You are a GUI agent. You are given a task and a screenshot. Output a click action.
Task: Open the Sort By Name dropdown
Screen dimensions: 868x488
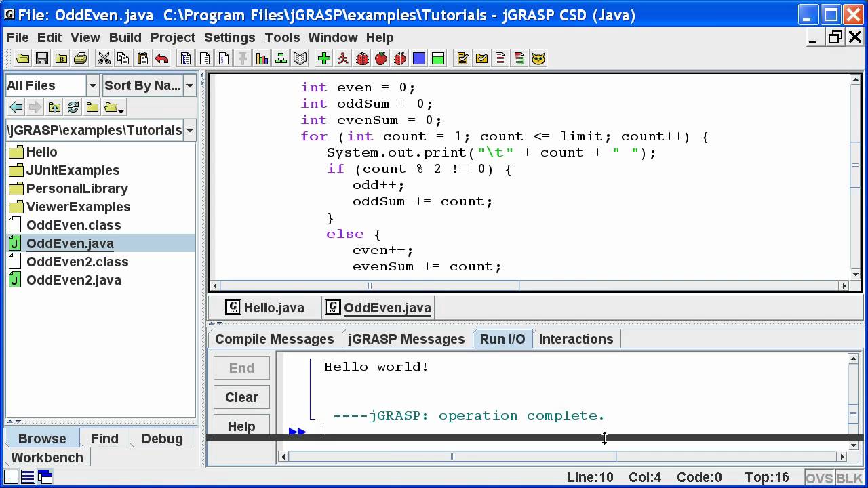click(189, 85)
